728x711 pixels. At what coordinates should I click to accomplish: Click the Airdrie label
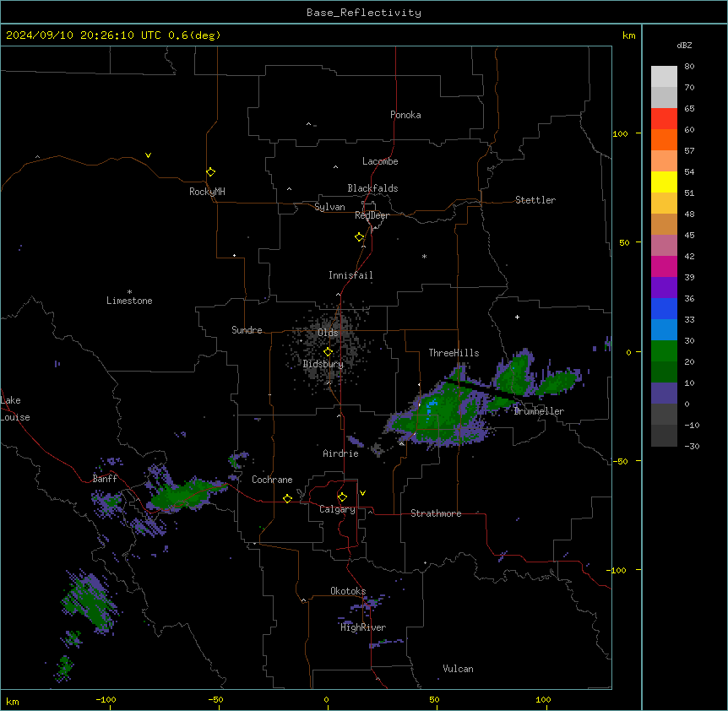(340, 453)
